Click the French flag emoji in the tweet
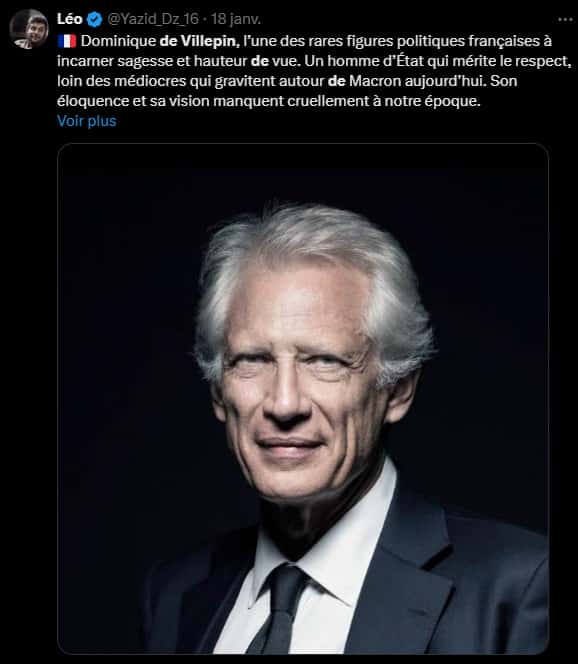The height and width of the screenshot is (664, 578). [67, 41]
